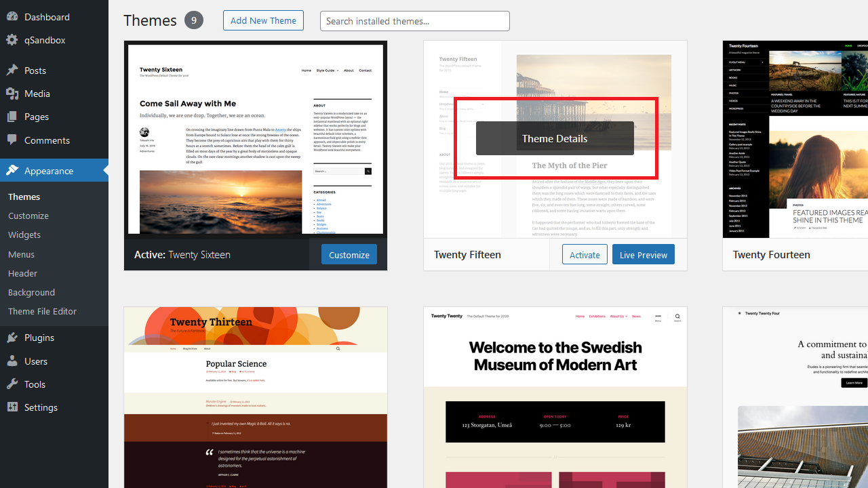Click the Posts pushpin icon
868x488 pixels.
click(12, 70)
